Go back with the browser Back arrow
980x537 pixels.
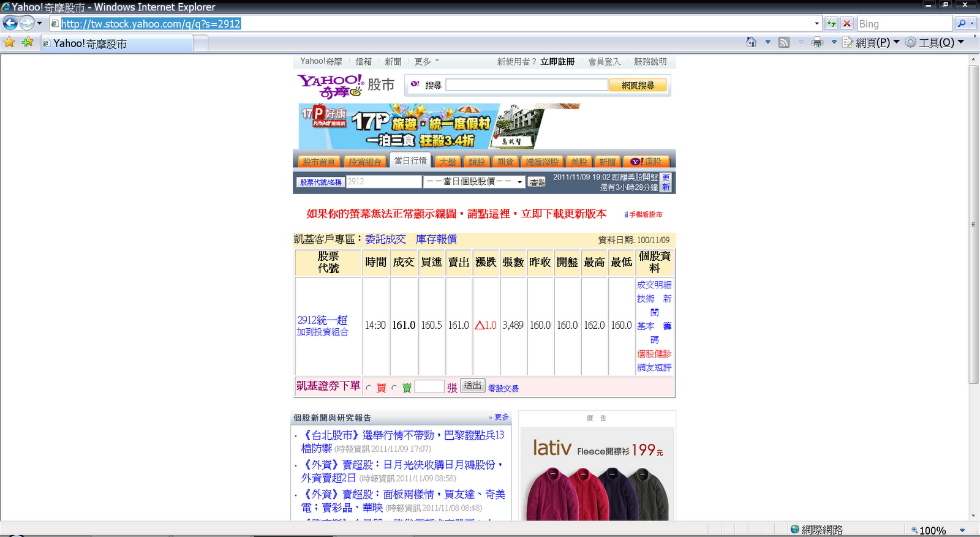pos(10,24)
